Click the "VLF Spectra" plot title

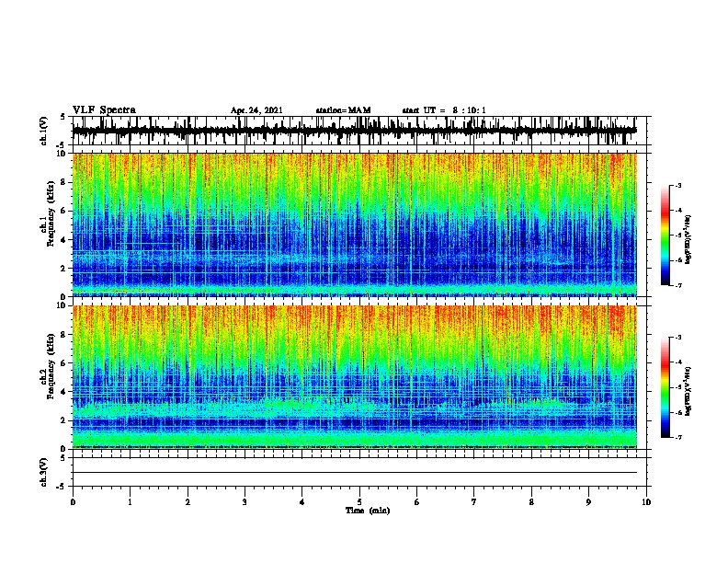click(x=104, y=110)
